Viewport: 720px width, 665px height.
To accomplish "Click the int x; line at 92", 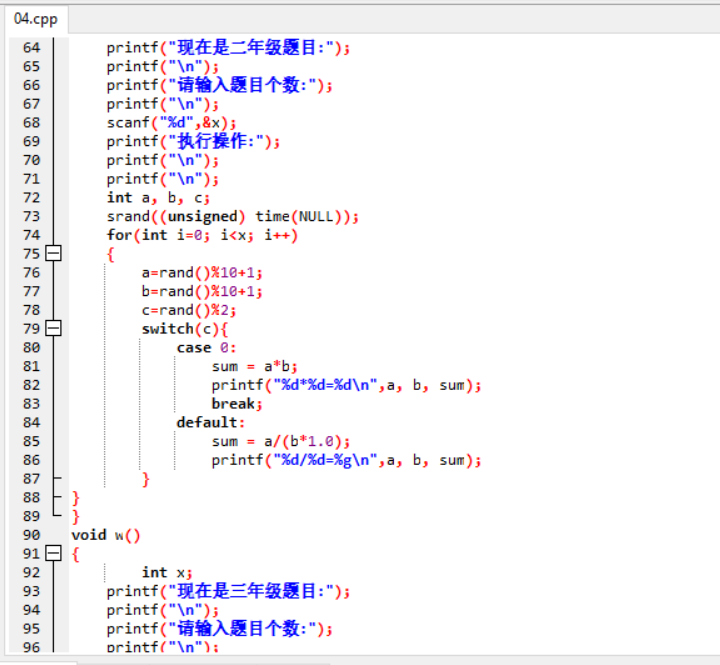I will coord(167,573).
